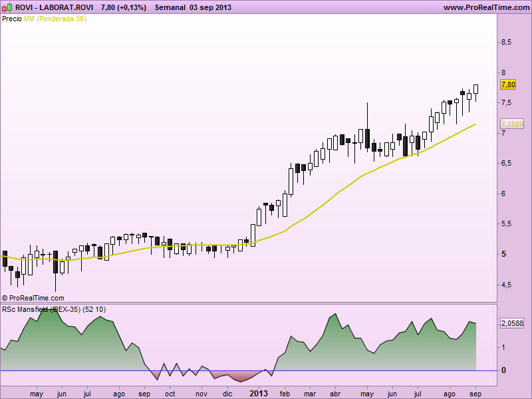Click the Precio legend label
532x399 pixels.
pyautogui.click(x=12, y=19)
